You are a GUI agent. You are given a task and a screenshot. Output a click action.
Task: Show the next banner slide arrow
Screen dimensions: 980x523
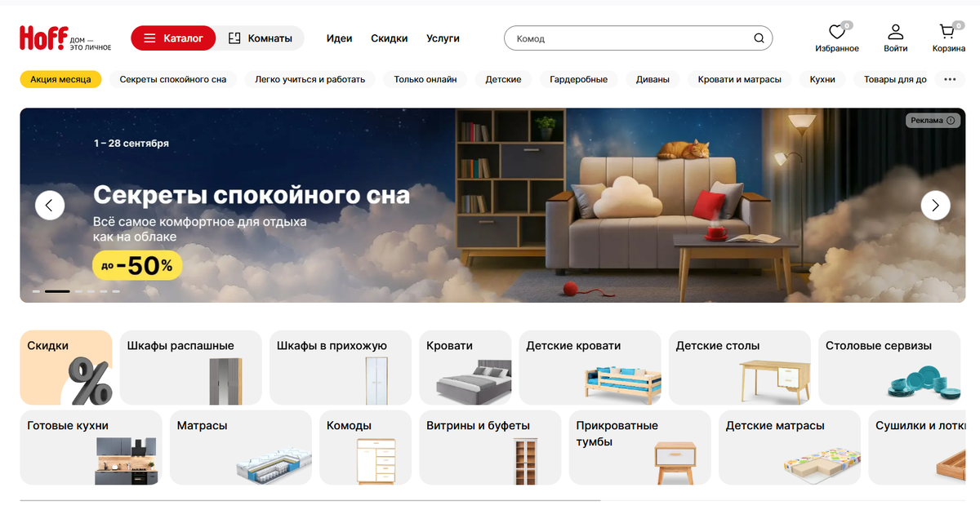935,205
